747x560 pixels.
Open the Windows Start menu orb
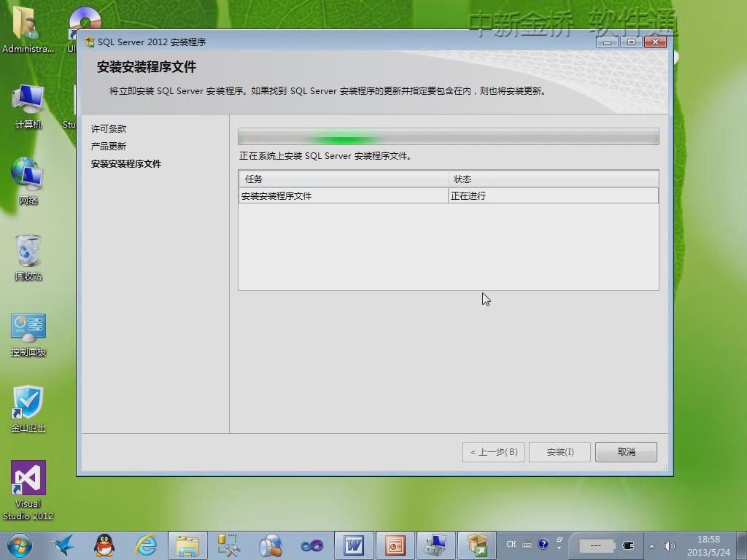click(x=20, y=545)
